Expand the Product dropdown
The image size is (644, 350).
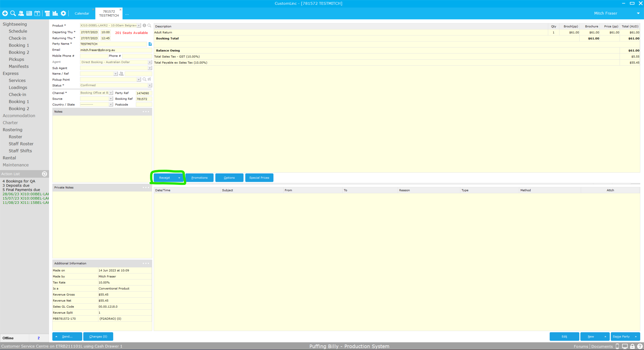(139, 25)
